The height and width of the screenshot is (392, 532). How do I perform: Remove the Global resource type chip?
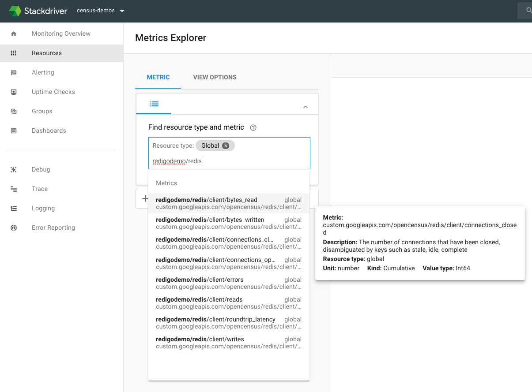226,146
